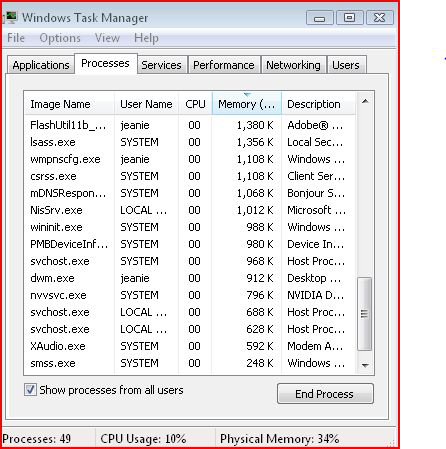Image resolution: width=446 pixels, height=449 pixels.
Task: Untick Show processes from all users
Action: click(x=30, y=390)
